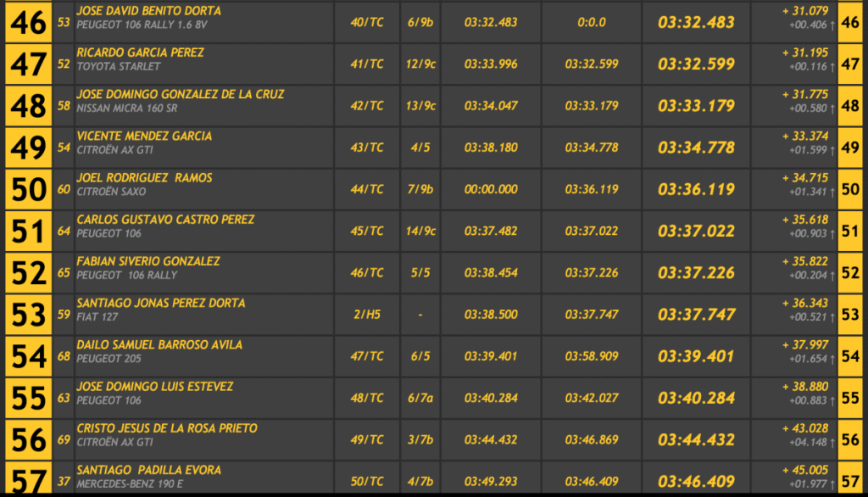Select the left yellow position 46 badge
Screen dimensions: 868x497
27,22
